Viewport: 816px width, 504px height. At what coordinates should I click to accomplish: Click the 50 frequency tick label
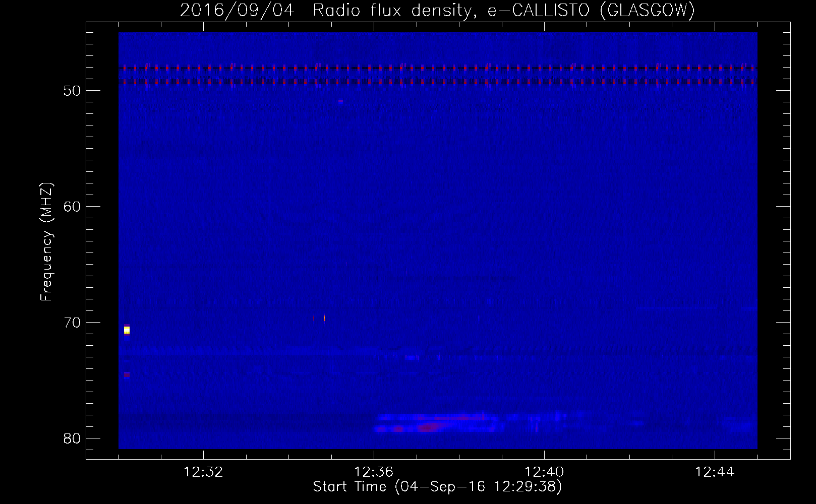coord(72,91)
